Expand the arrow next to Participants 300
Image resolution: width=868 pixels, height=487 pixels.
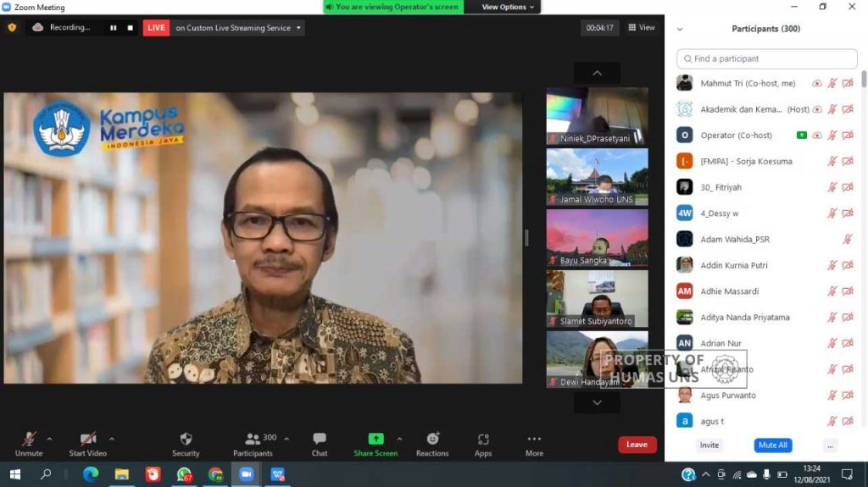(287, 439)
